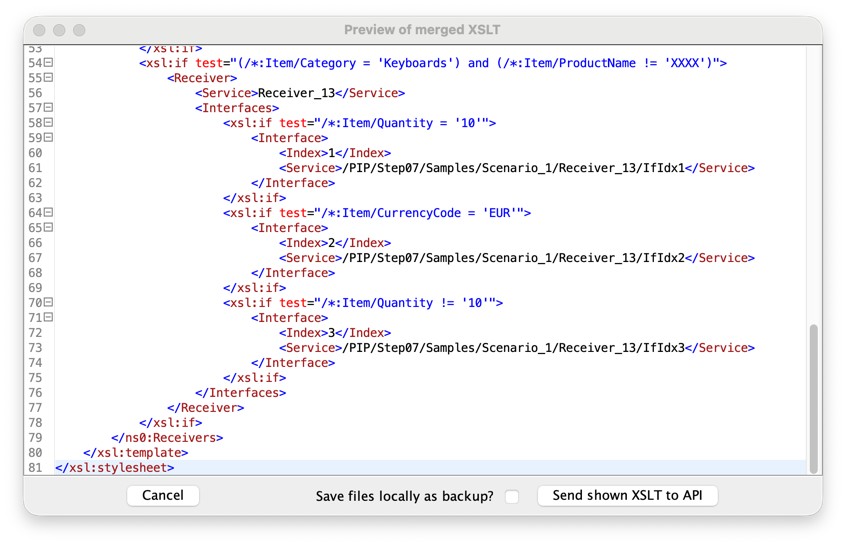Click the closing xsl:if tag on line 63
This screenshot has width=846, height=546.
click(255, 198)
